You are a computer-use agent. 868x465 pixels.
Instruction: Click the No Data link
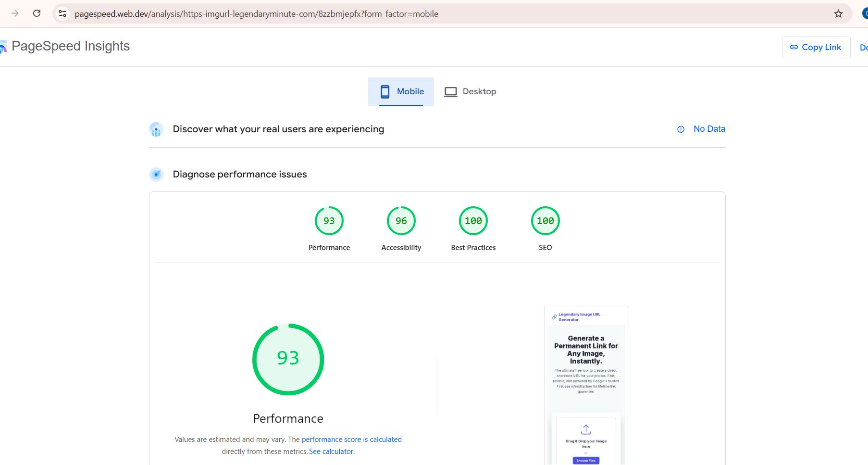(709, 129)
